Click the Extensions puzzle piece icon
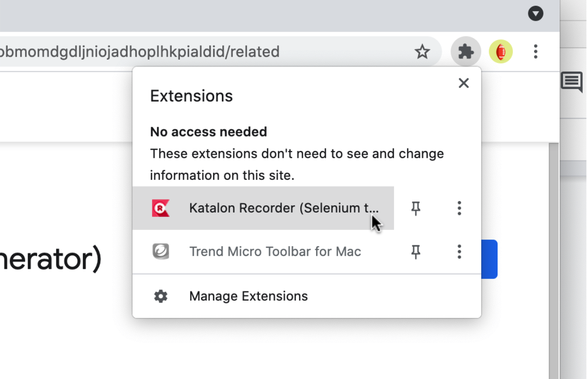Viewport: 588px width, 379px height. tap(465, 51)
